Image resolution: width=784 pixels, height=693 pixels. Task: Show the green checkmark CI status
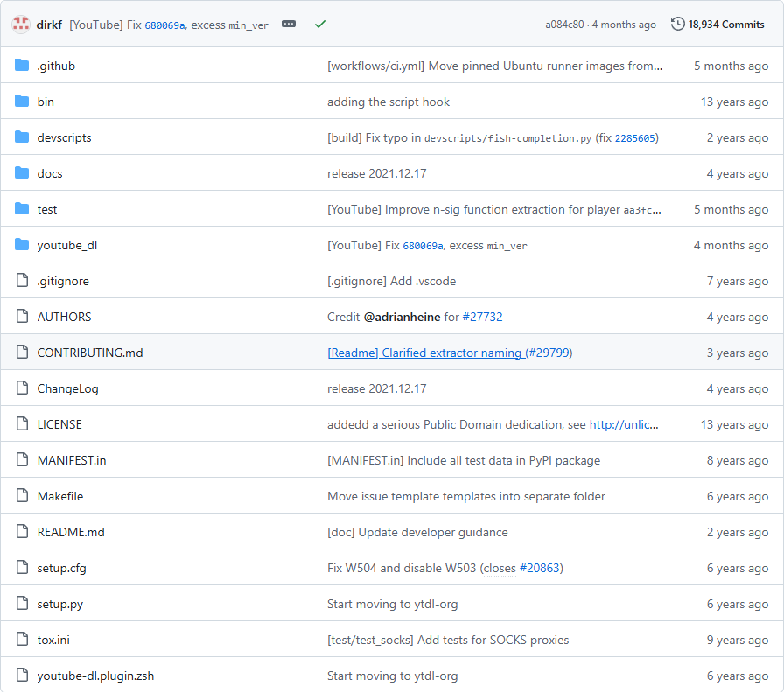point(320,24)
